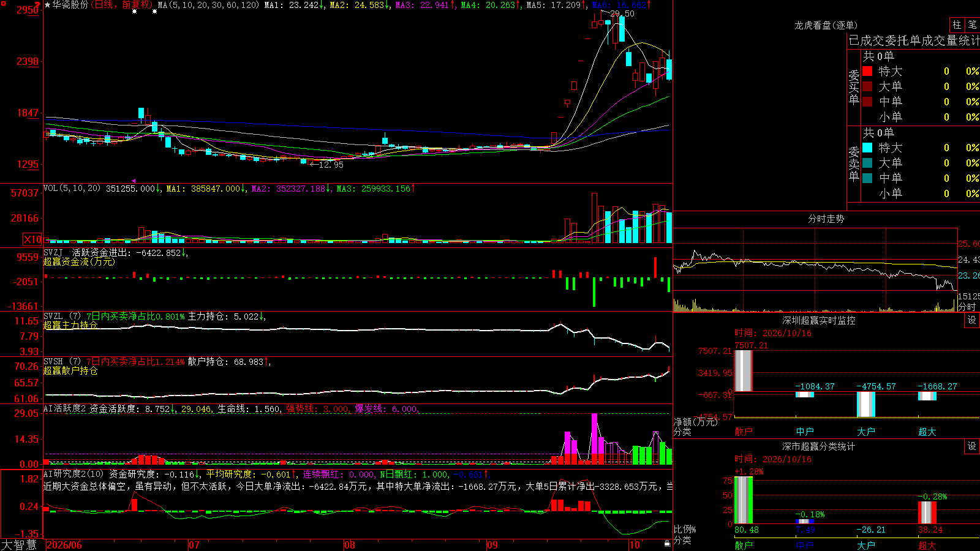Click the second white event marker on K-line chart
The height and width of the screenshot is (551, 980).
154,11
